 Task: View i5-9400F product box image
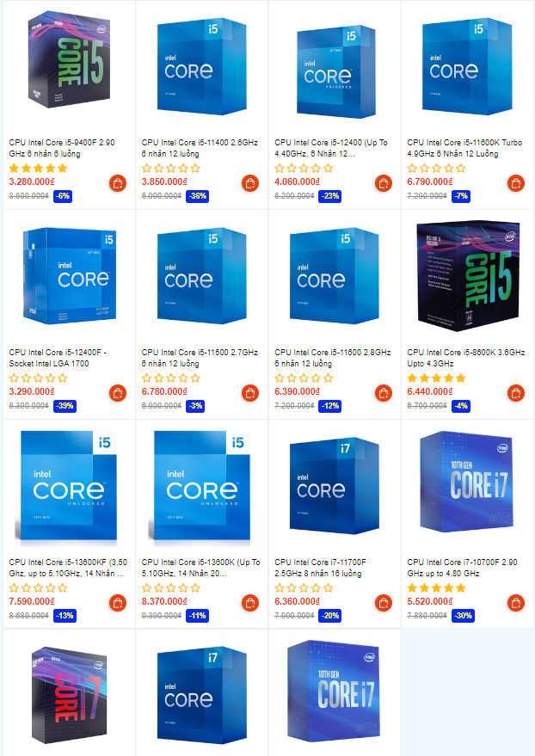(69, 60)
